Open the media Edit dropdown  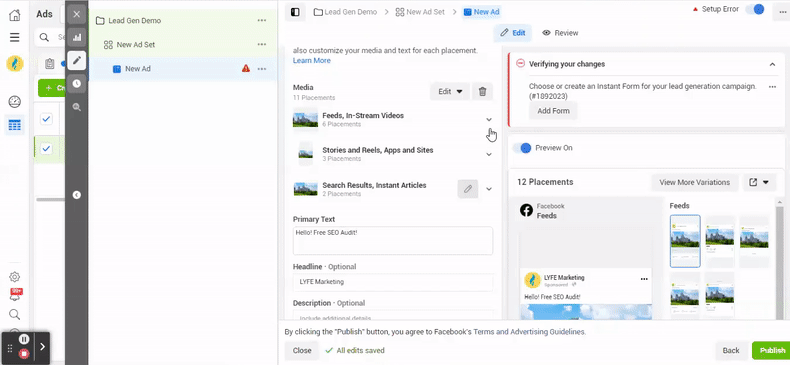pos(449,91)
